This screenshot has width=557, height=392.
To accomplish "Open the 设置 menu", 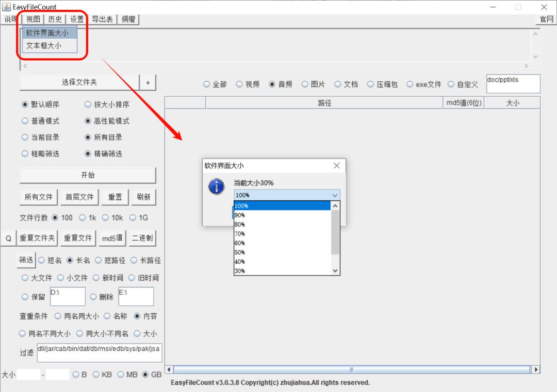I will (x=77, y=19).
